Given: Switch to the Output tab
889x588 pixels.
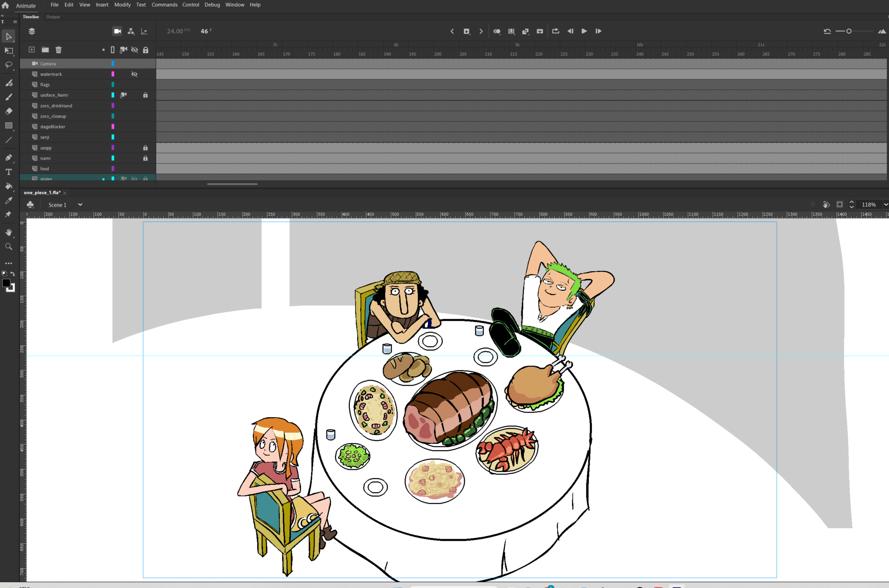Looking at the screenshot, I should 53,17.
